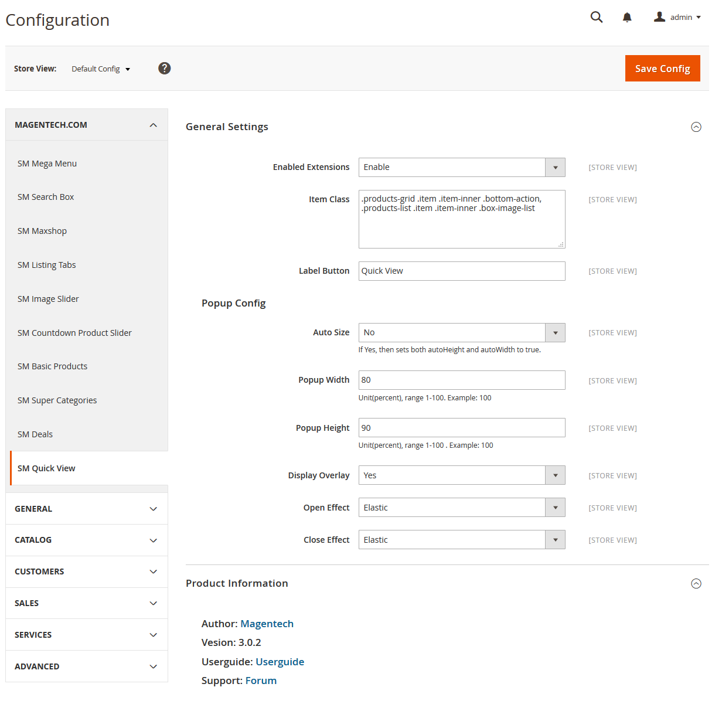
Task: Open the notifications bell
Action: coord(627,17)
